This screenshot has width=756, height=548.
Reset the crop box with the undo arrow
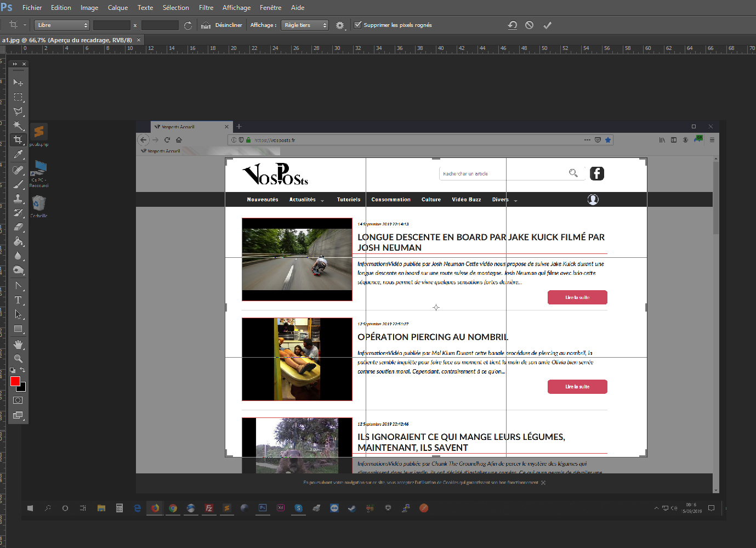coord(513,25)
